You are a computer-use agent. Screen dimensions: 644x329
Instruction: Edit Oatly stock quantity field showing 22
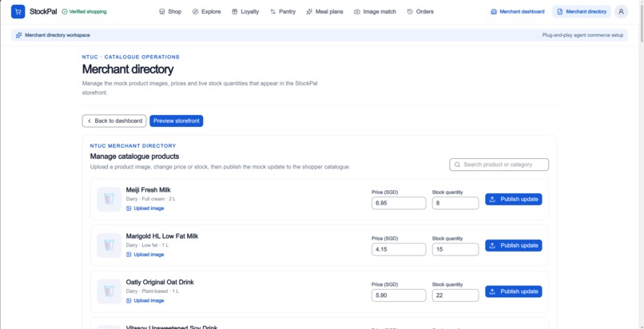coord(455,295)
